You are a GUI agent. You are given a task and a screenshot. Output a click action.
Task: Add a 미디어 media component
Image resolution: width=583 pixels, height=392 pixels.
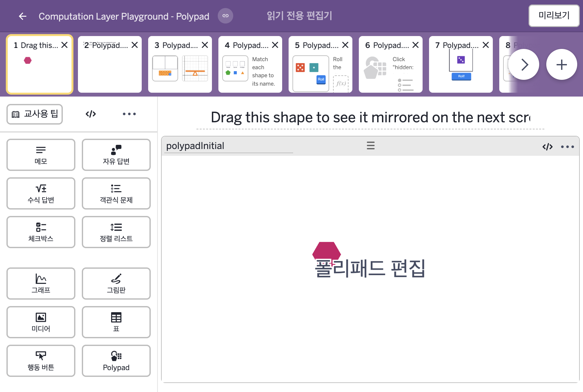(x=41, y=322)
